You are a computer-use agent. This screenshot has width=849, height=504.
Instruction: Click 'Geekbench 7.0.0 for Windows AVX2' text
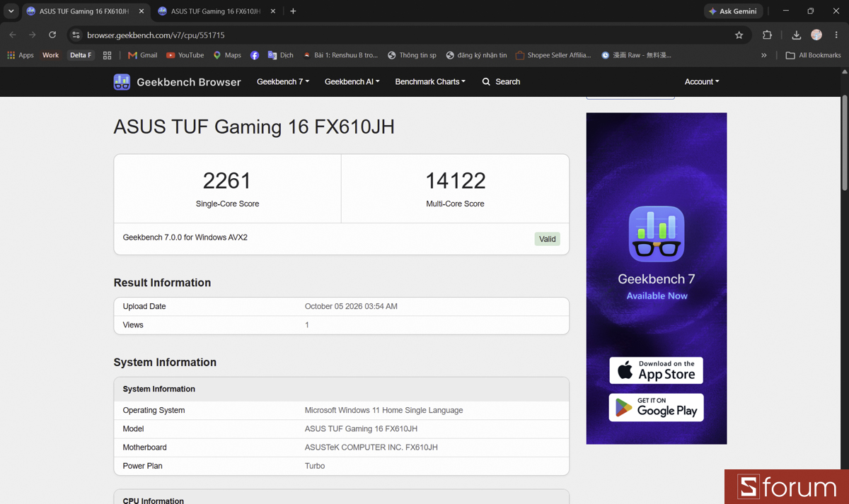pos(185,238)
